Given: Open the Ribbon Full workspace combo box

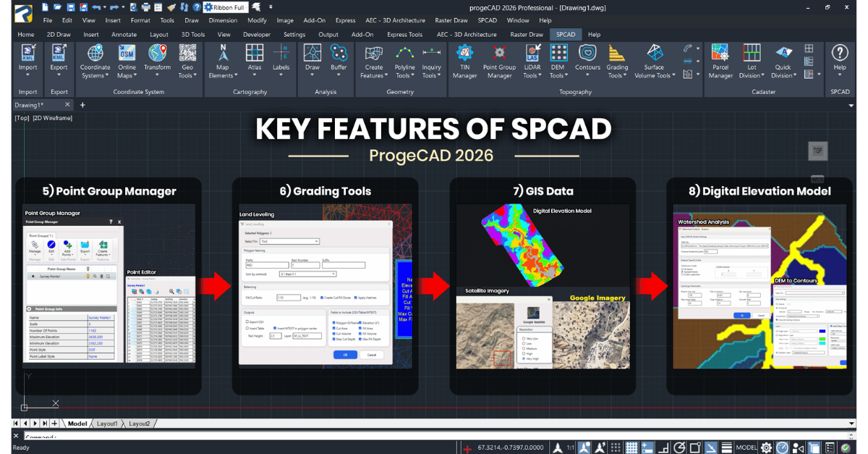Looking at the screenshot, I should [x=225, y=7].
